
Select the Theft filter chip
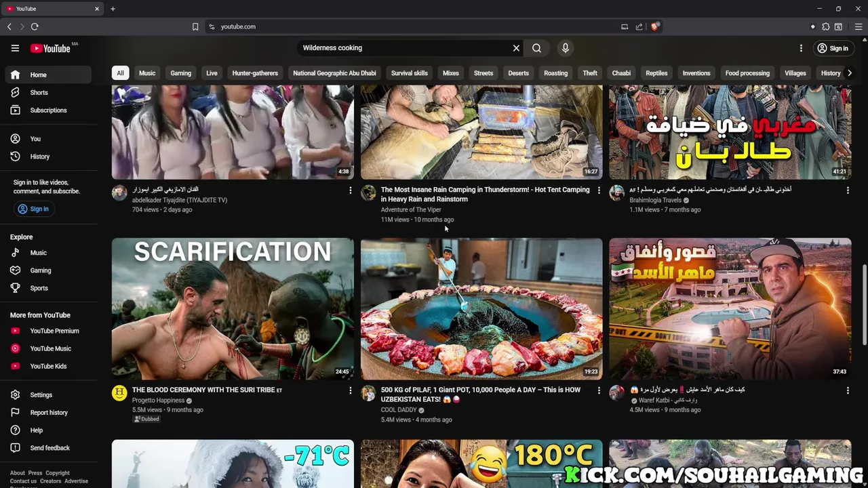590,73
